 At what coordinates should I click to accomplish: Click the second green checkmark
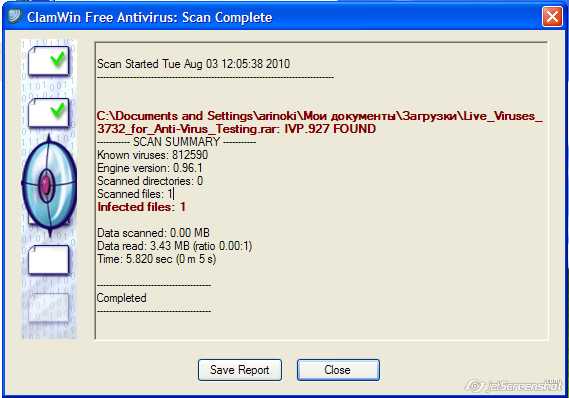(x=58, y=110)
